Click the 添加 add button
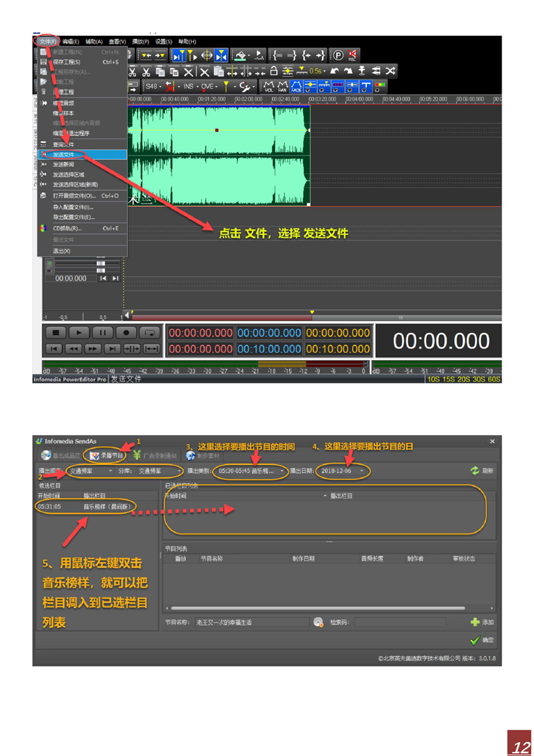Screen dimensions: 534x756 [482, 623]
